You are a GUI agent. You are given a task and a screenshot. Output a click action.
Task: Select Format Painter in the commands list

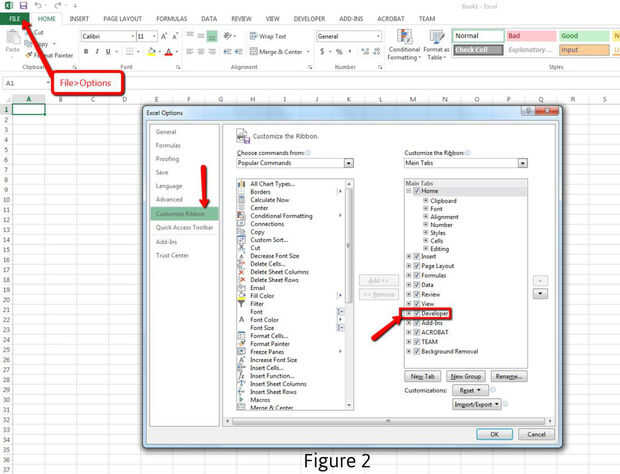pyautogui.click(x=270, y=344)
